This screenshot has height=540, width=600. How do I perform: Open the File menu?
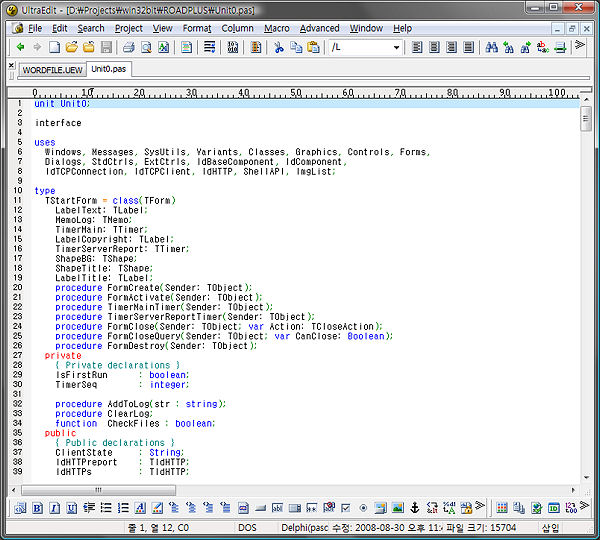[35, 28]
